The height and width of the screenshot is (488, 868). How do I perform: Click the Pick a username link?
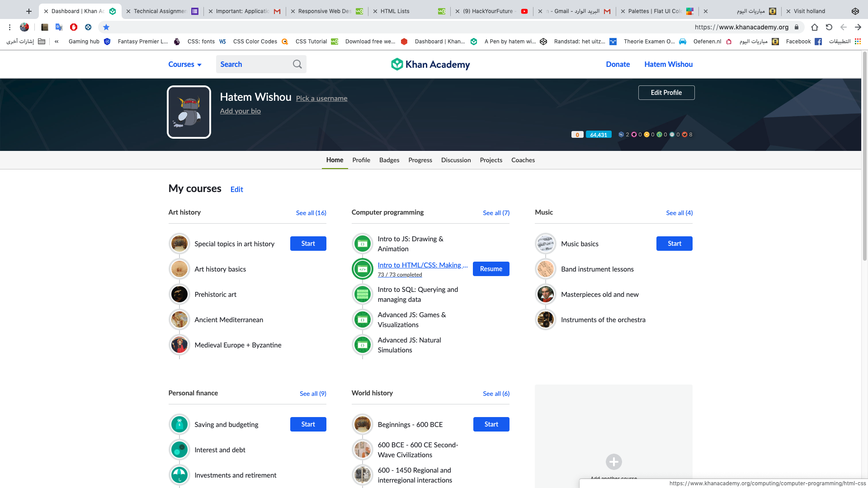322,99
